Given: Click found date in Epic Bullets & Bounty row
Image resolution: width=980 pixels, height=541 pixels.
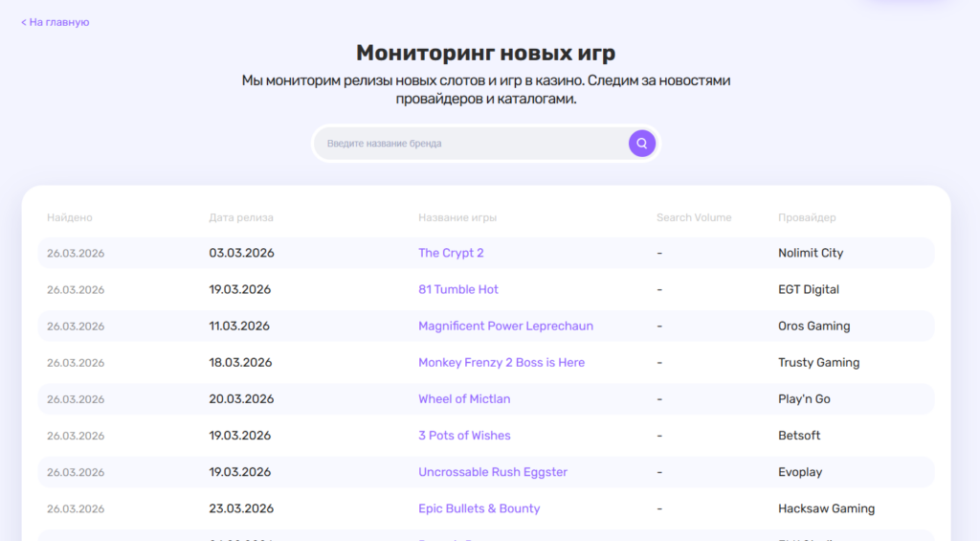Looking at the screenshot, I should [x=76, y=509].
